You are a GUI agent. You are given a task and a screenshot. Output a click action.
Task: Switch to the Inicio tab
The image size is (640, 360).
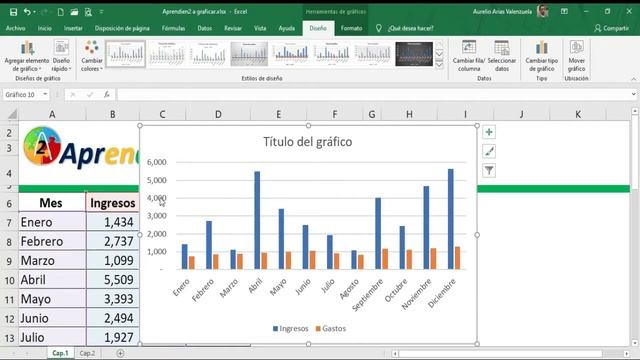tap(44, 28)
